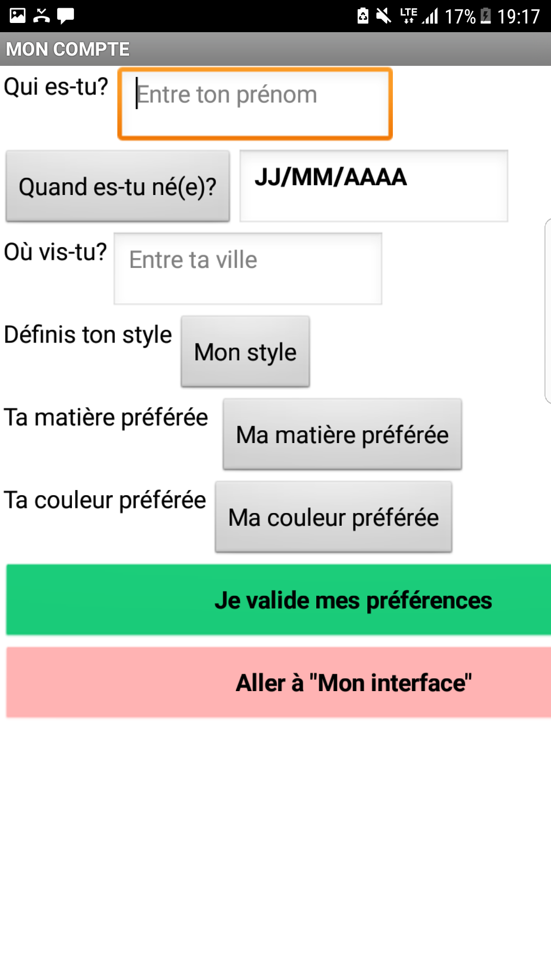Tap the 17% battery percentage
The height and width of the screenshot is (980, 551).
pos(460,16)
